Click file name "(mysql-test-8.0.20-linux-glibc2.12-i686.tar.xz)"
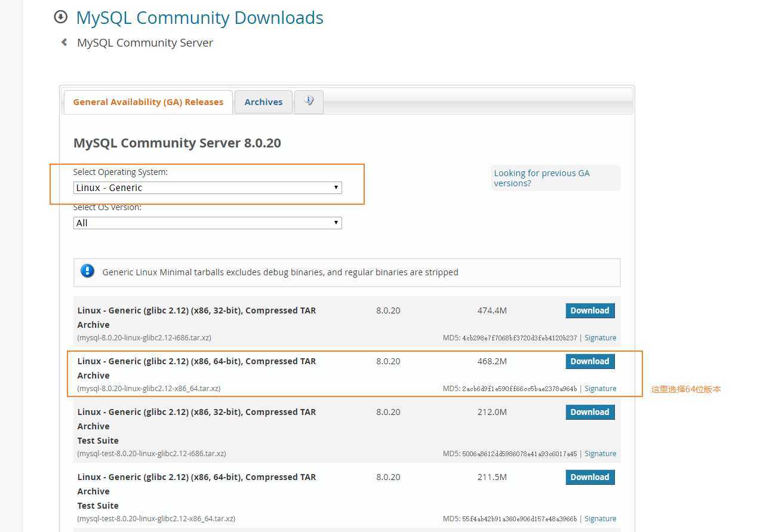The image size is (760, 532). [152, 454]
